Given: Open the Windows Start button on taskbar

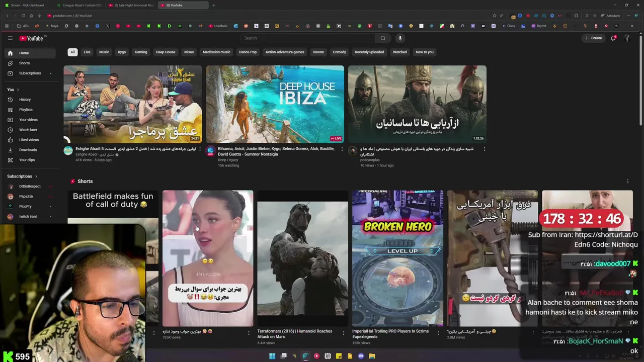Looking at the screenshot, I should point(272,356).
